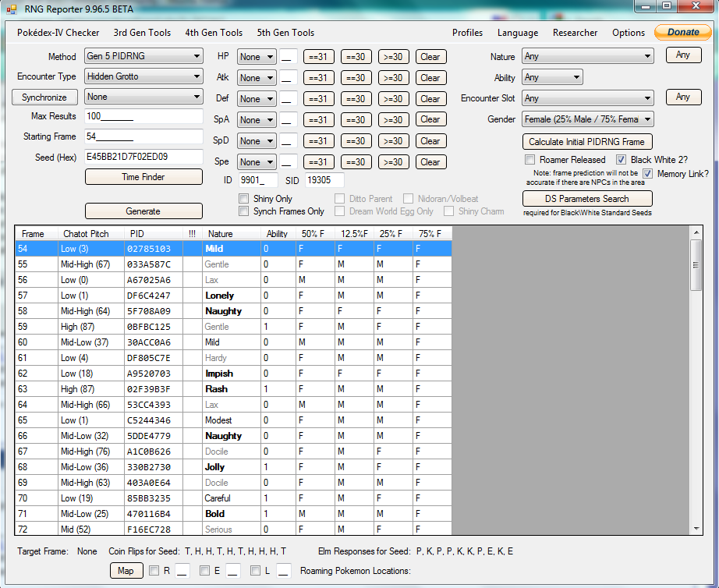Open the 5th Gen Tools menu

pos(285,33)
